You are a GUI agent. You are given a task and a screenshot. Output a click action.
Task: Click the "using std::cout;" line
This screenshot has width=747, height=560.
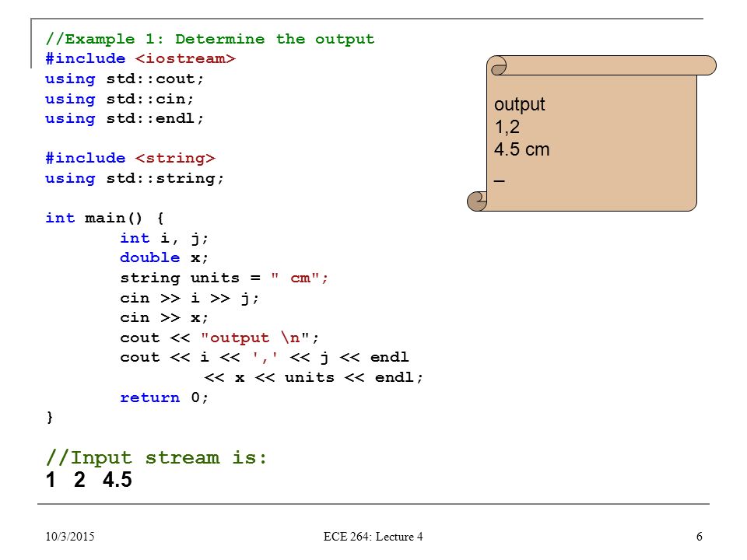[x=124, y=79]
